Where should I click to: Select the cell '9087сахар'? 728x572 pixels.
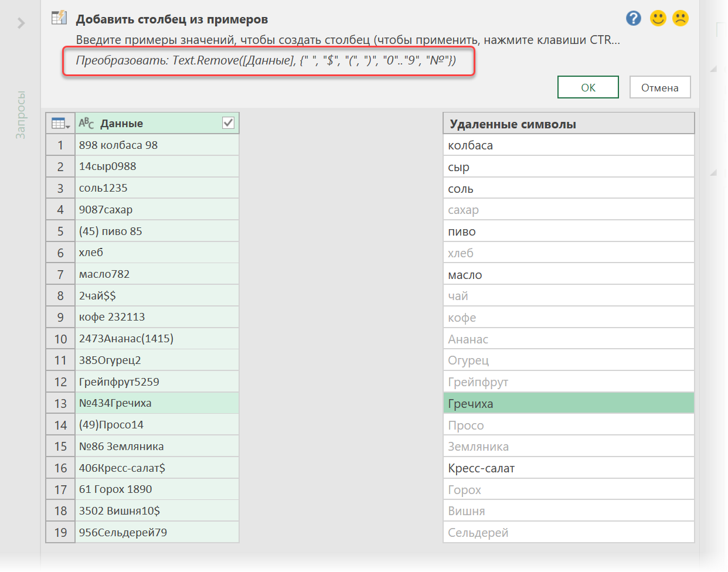point(157,209)
